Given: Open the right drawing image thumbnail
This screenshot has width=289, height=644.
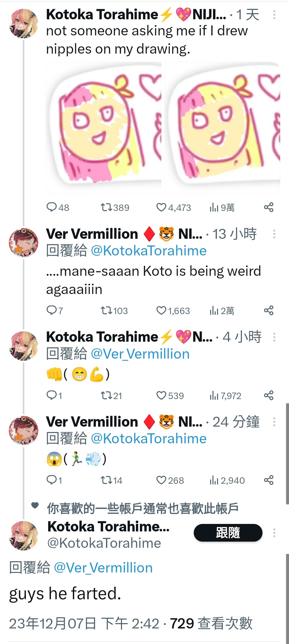Looking at the screenshot, I should pyautogui.click(x=222, y=128).
